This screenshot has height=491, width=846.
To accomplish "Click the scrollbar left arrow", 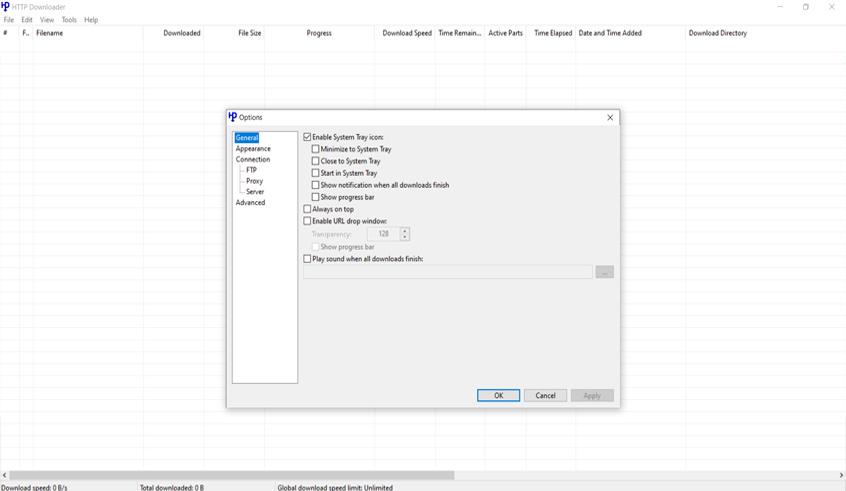I will click(4, 475).
